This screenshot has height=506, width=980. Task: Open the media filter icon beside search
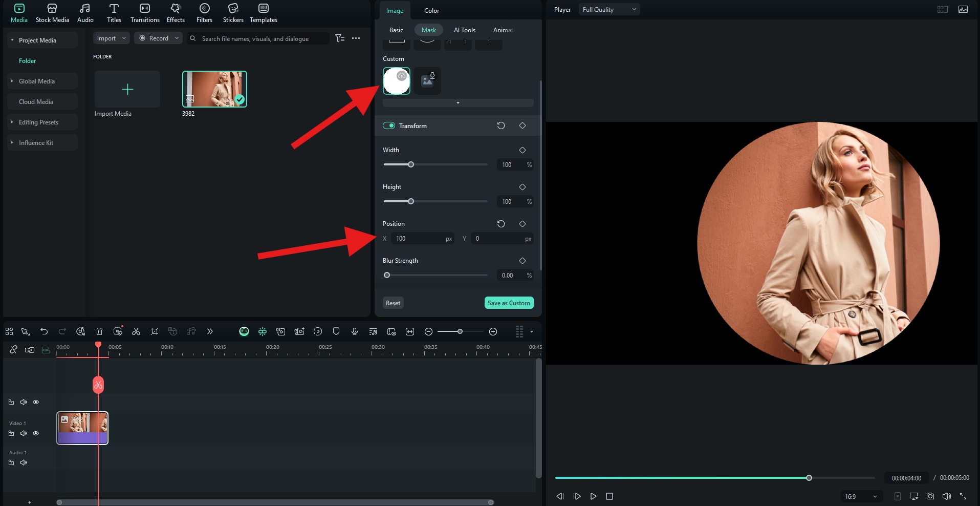coord(340,38)
